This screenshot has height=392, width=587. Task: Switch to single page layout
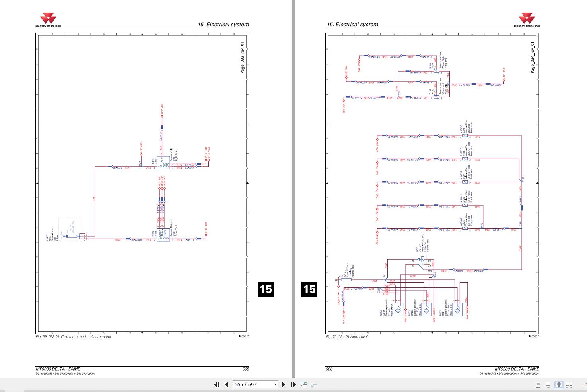(x=538, y=384)
